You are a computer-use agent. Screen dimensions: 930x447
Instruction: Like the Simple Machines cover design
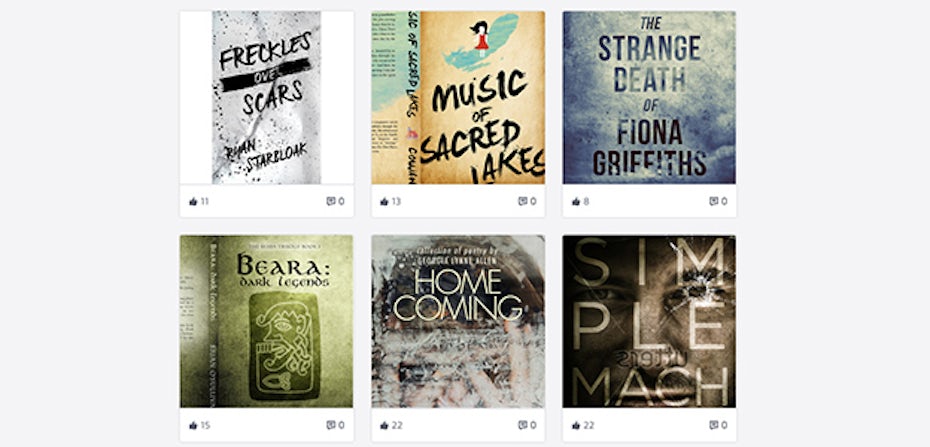(x=575, y=426)
